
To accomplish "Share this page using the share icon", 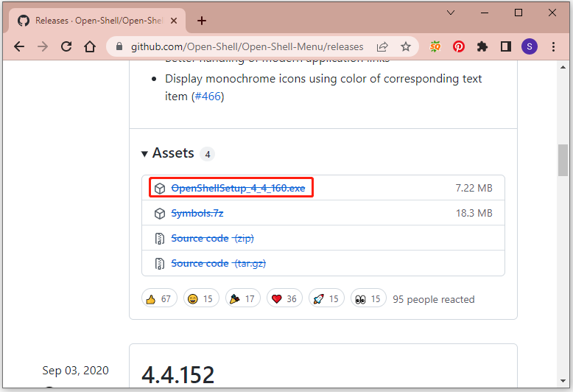I will [x=382, y=46].
